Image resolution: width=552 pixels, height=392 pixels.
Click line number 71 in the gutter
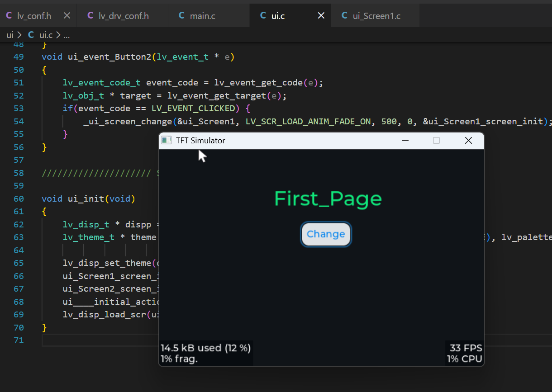tap(19, 340)
